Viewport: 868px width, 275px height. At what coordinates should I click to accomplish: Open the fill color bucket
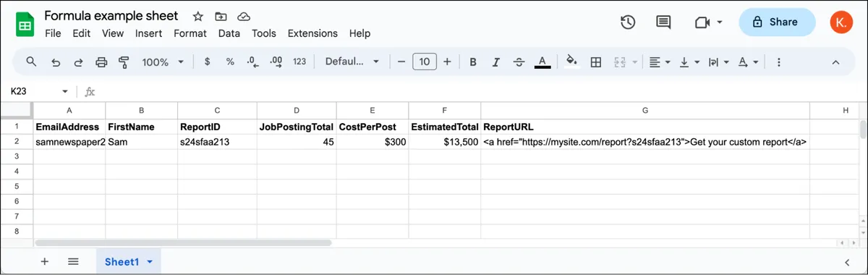571,62
